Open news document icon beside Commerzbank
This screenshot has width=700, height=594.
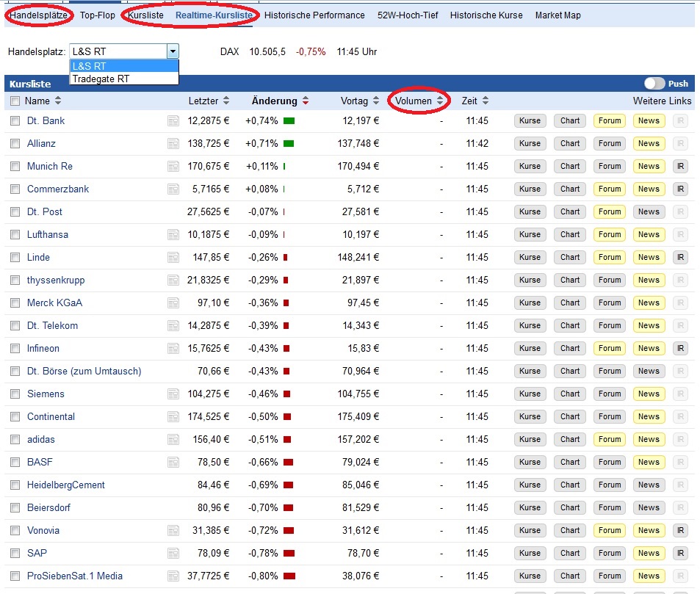coord(173,189)
